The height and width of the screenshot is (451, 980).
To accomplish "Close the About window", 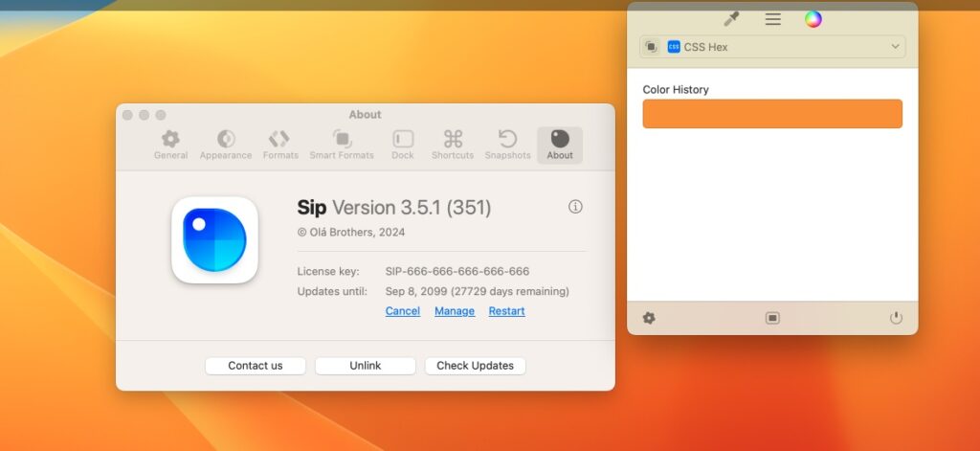I will [x=127, y=115].
